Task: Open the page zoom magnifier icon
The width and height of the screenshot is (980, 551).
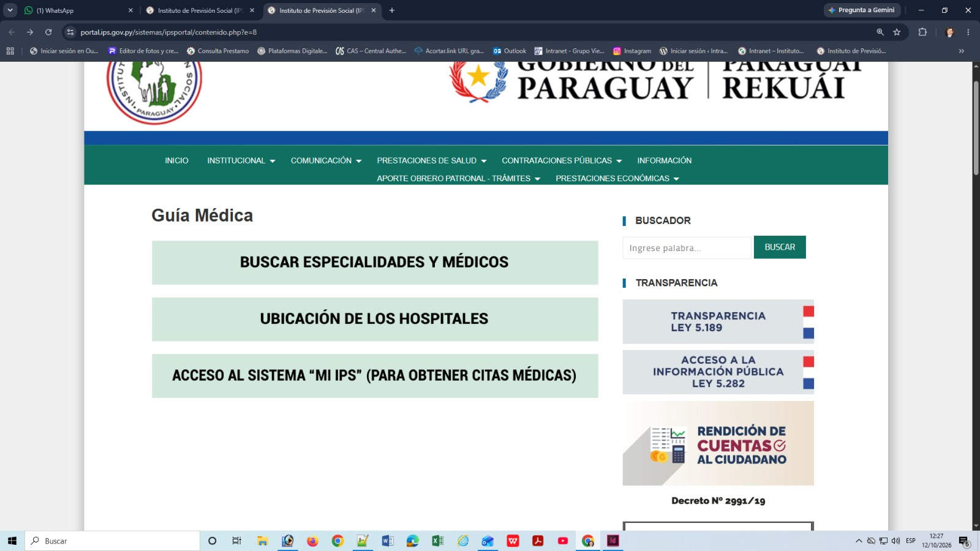Action: coord(880,32)
